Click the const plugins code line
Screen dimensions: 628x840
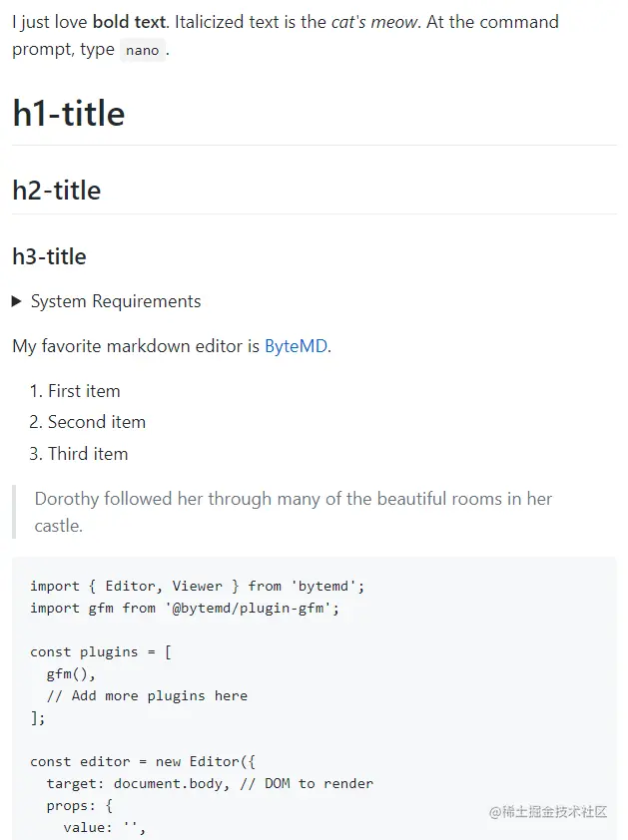[x=101, y=652]
